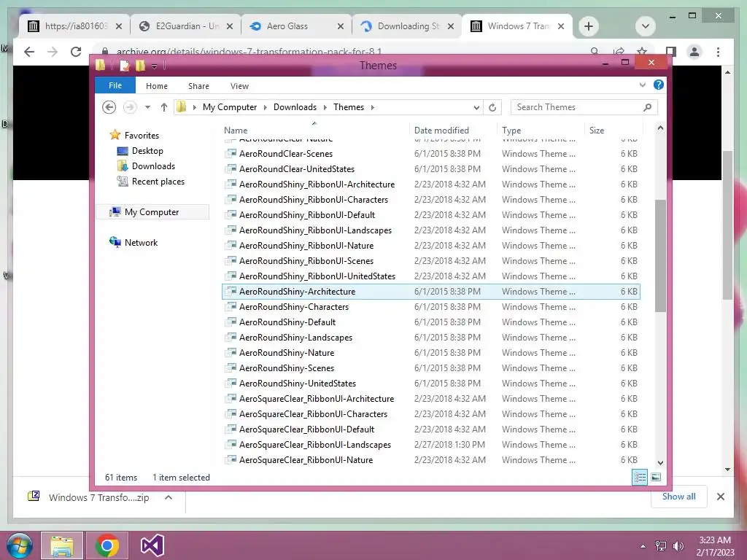Screen dimensions: 747x560
Task: Bookmark this page with the star icon
Action: pyautogui.click(x=642, y=52)
